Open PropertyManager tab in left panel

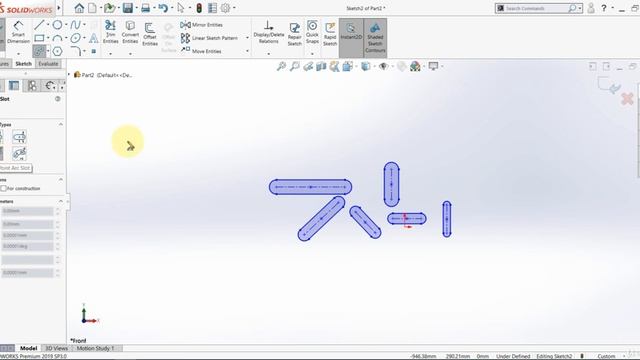pos(14,85)
